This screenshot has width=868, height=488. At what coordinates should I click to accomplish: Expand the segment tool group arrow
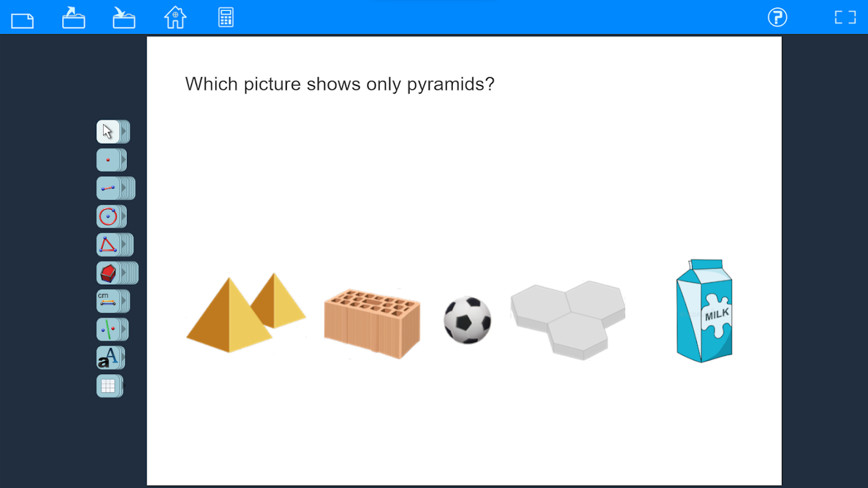[x=123, y=188]
